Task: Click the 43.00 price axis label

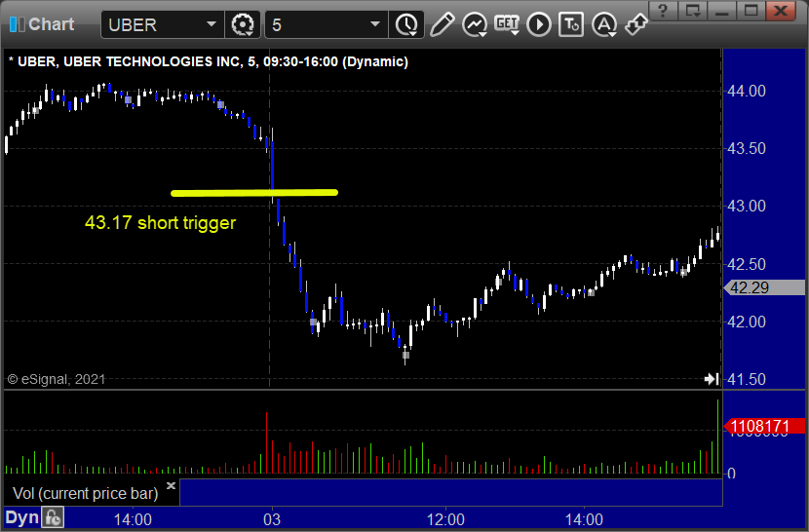Action: pyautogui.click(x=746, y=207)
